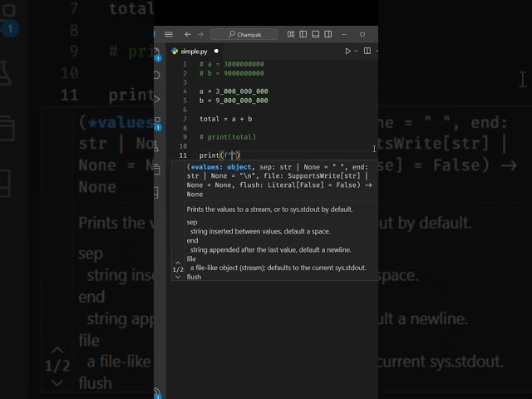Open the Customize Layout icon
This screenshot has height=399, width=532.
[x=291, y=34]
